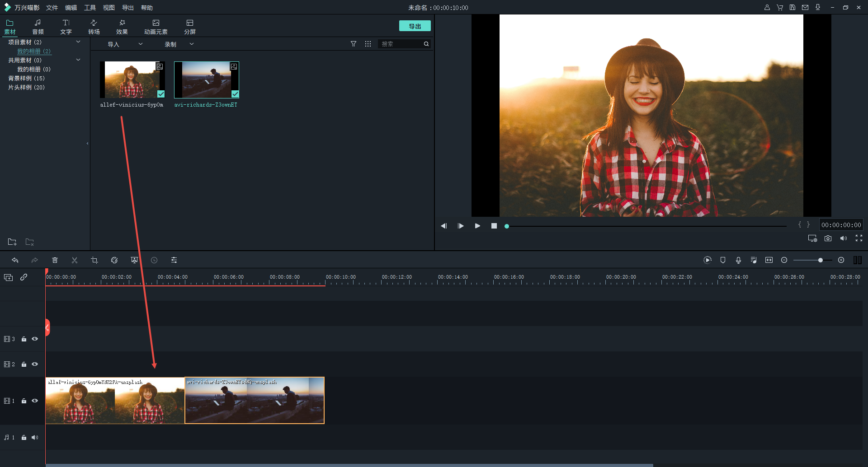Collapse the 项目素材 tree section
The width and height of the screenshot is (868, 467).
78,42
